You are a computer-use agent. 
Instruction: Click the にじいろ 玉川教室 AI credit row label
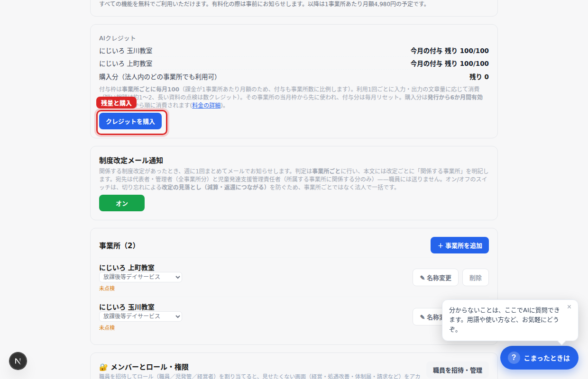point(126,51)
